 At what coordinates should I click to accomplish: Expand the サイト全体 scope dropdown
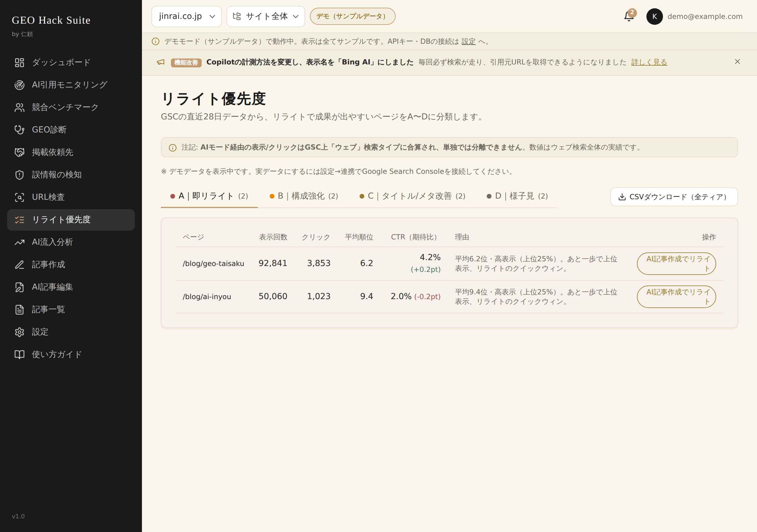(266, 17)
